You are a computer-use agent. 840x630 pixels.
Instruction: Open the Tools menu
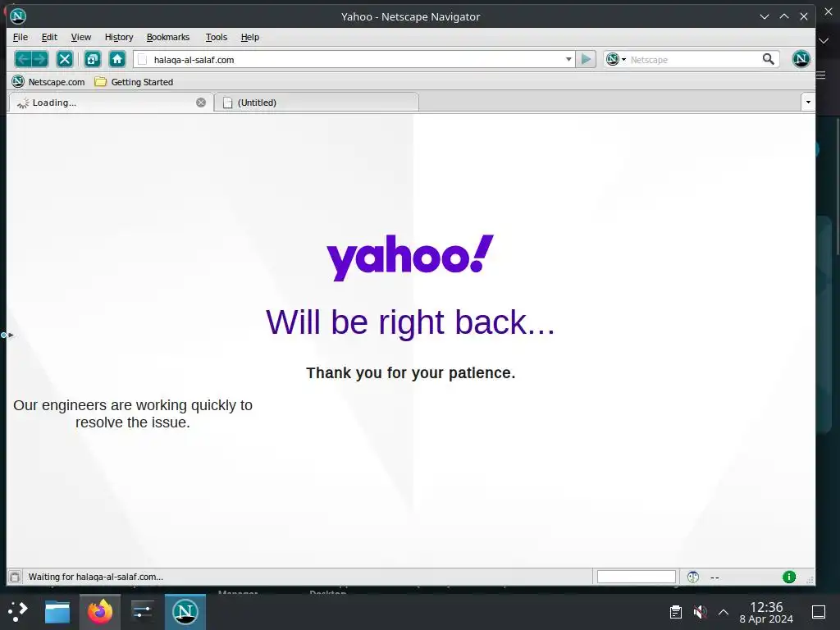click(217, 37)
